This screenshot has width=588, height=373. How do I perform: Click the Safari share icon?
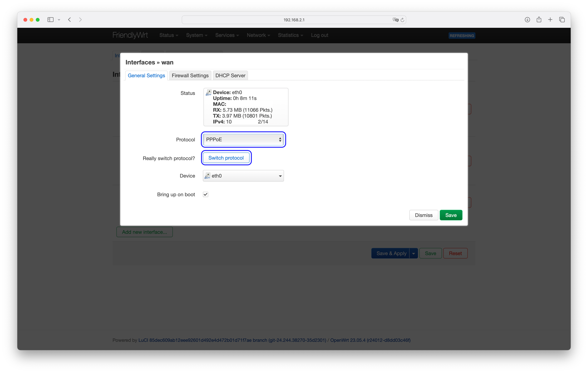[539, 20]
